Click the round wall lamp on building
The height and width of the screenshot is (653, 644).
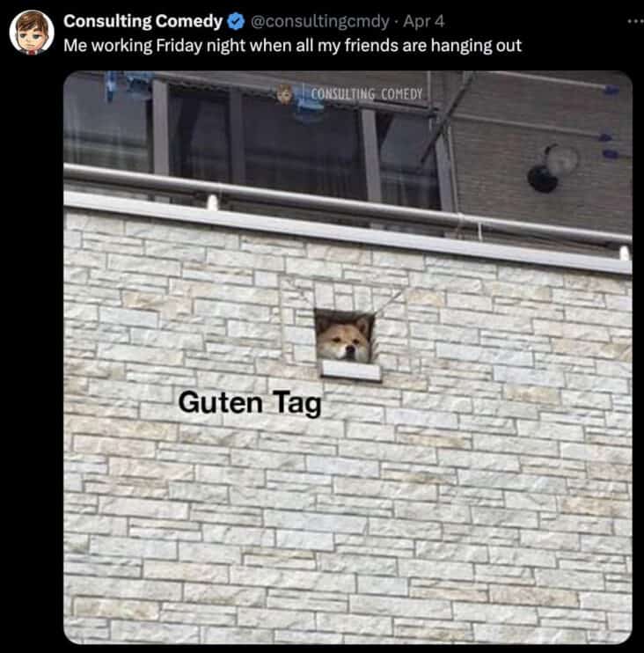pos(553,167)
